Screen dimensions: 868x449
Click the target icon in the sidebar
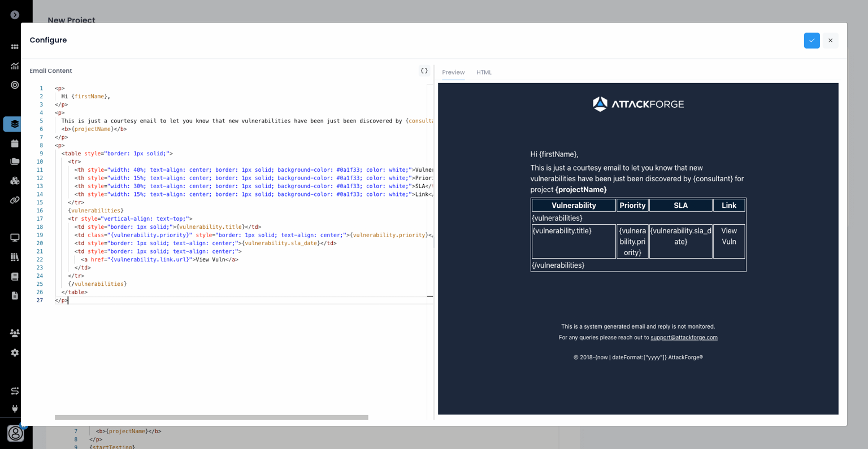point(15,85)
